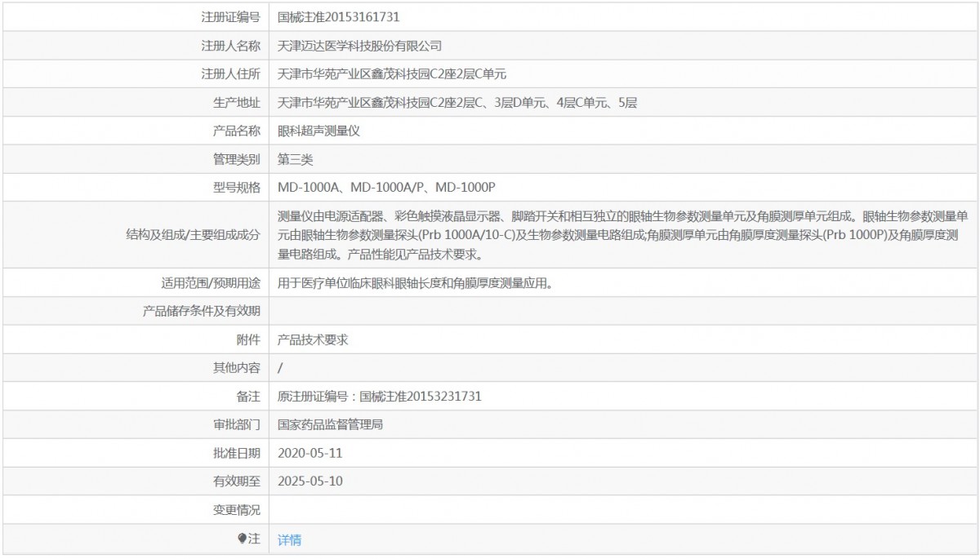Select model list MD-1000A、MD-1000A/P、MD-1000P
Screen dimensions: 980x559
click(x=386, y=188)
